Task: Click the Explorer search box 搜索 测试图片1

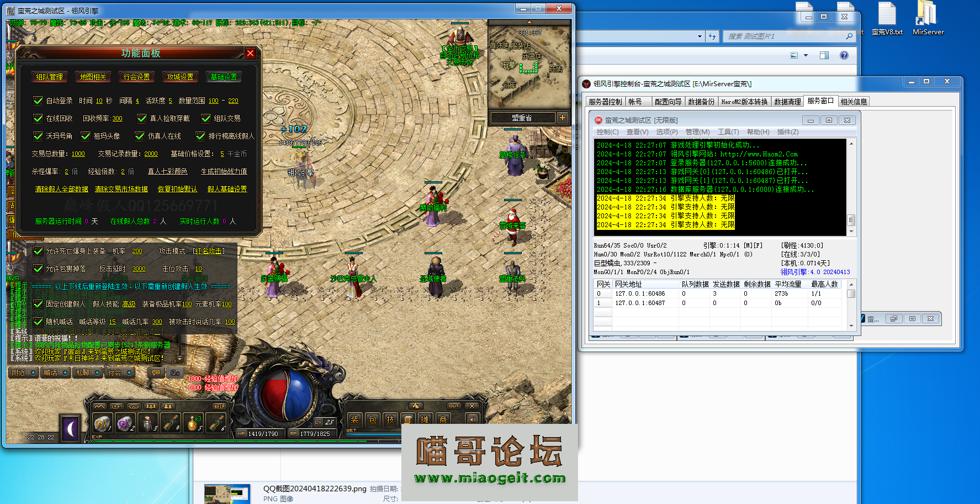Action: click(784, 36)
